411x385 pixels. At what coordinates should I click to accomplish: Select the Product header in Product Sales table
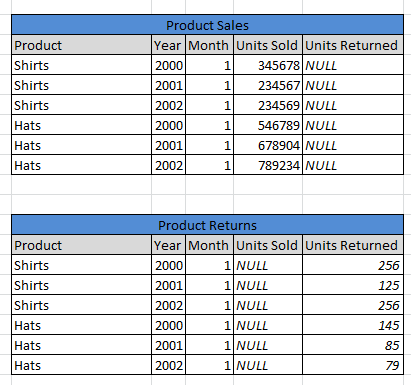[81, 45]
